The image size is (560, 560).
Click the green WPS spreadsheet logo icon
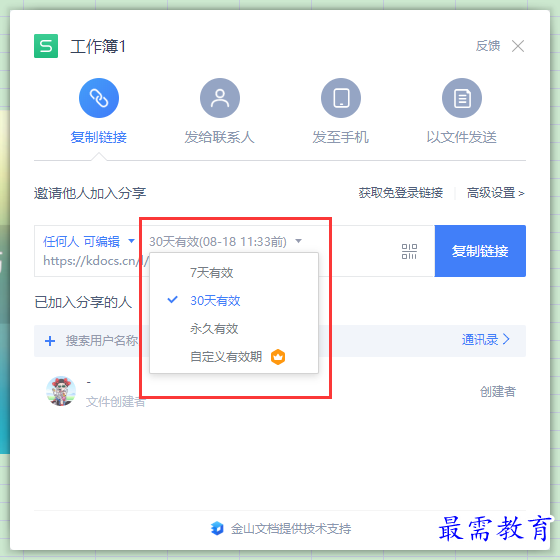pos(46,46)
